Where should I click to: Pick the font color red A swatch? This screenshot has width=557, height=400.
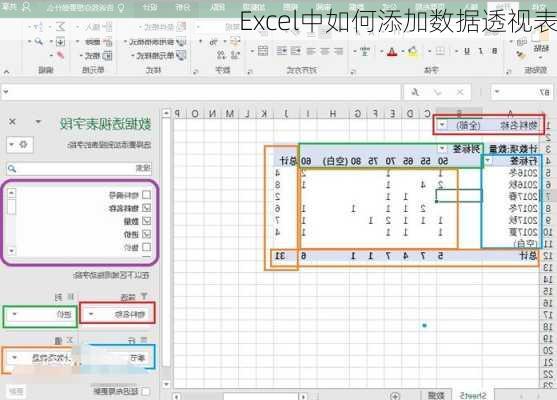(x=392, y=52)
